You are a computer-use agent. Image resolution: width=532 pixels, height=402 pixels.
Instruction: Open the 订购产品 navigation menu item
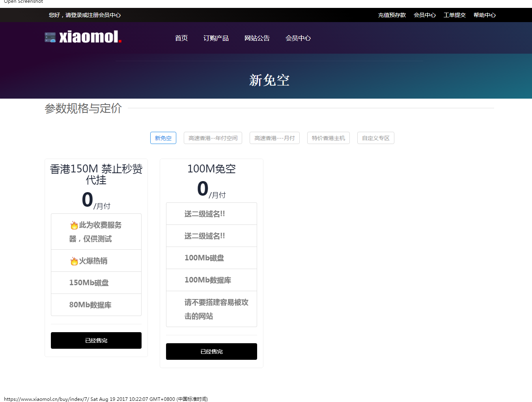tap(216, 38)
